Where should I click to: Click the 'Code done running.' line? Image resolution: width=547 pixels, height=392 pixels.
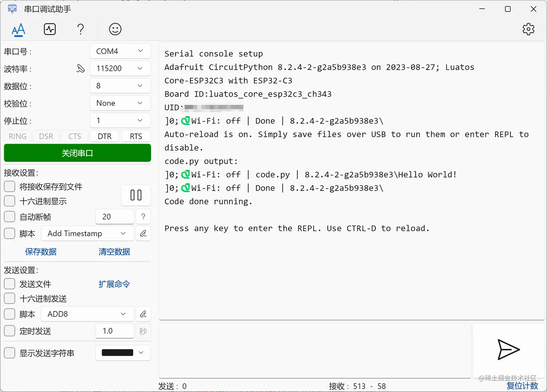[208, 201]
